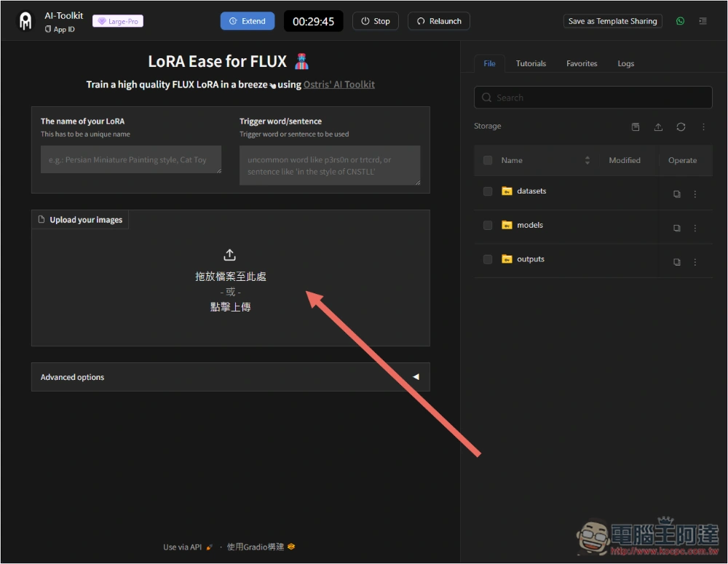Viewport: 728px width, 564px height.
Task: Copy path of the datasets folder
Action: click(x=676, y=194)
